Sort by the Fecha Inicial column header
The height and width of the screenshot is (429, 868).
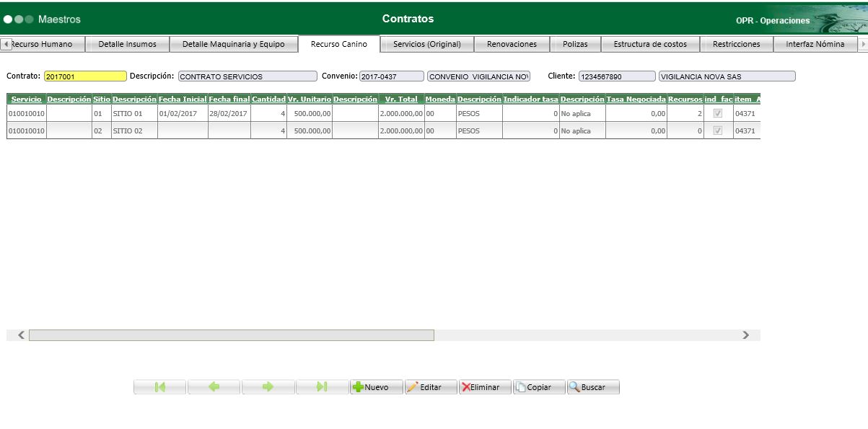click(x=183, y=99)
